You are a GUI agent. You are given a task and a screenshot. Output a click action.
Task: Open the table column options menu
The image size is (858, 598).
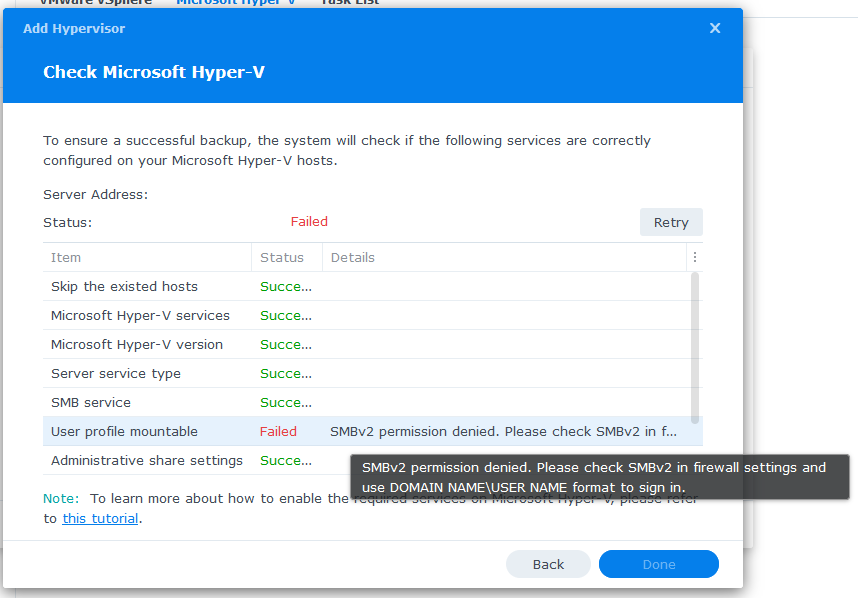pyautogui.click(x=694, y=257)
